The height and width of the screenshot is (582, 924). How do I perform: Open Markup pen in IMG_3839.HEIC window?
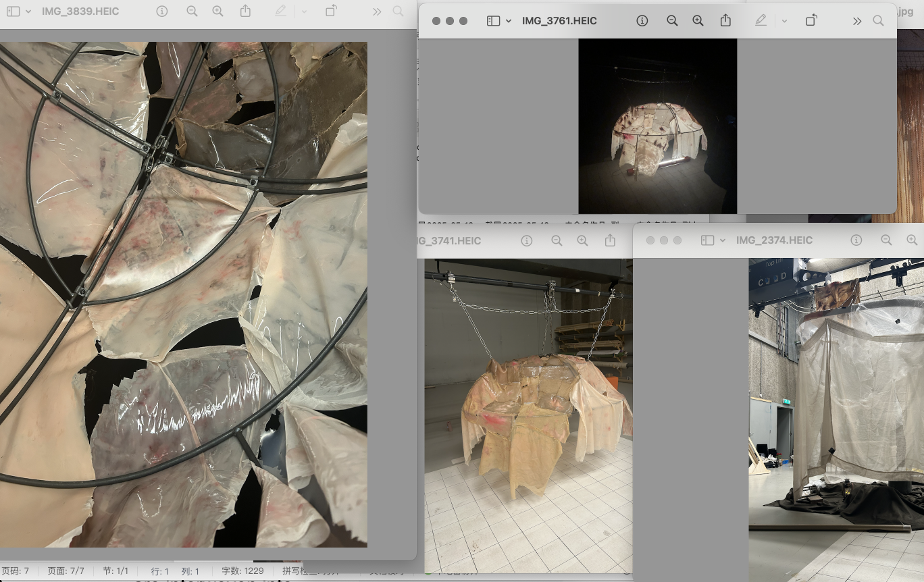281,11
